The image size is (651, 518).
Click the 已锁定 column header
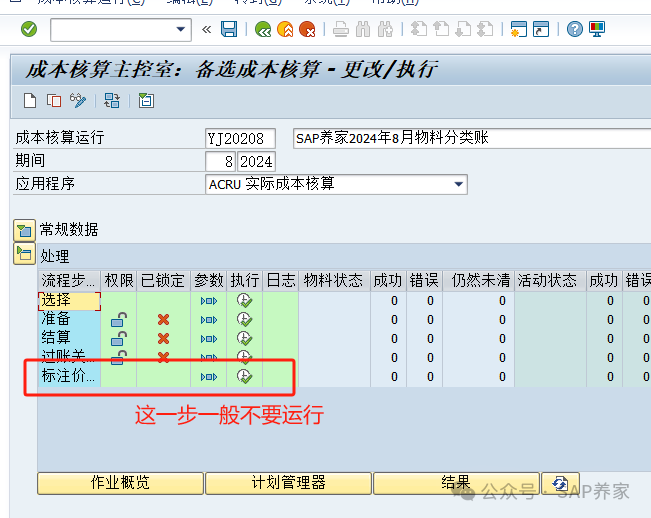163,281
